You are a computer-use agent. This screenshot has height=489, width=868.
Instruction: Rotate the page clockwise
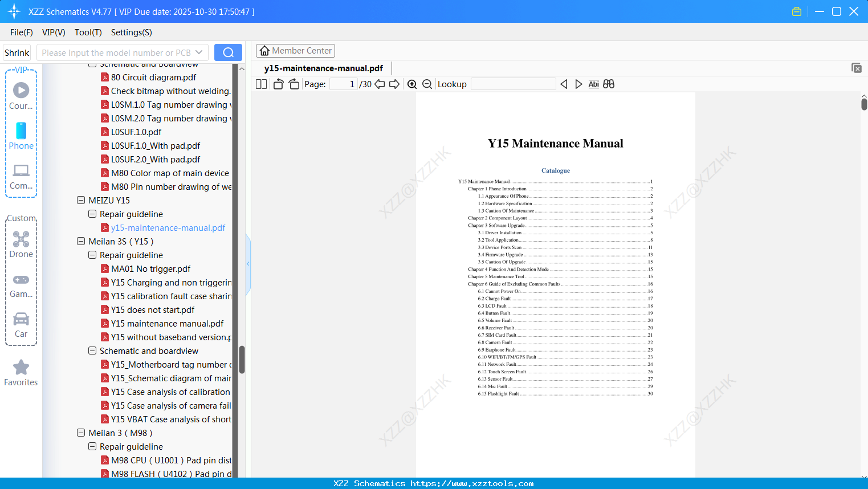(x=294, y=84)
